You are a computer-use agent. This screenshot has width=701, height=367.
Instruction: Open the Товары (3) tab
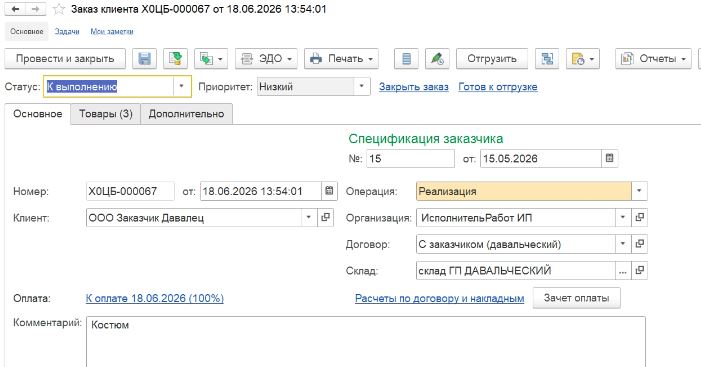click(x=106, y=114)
